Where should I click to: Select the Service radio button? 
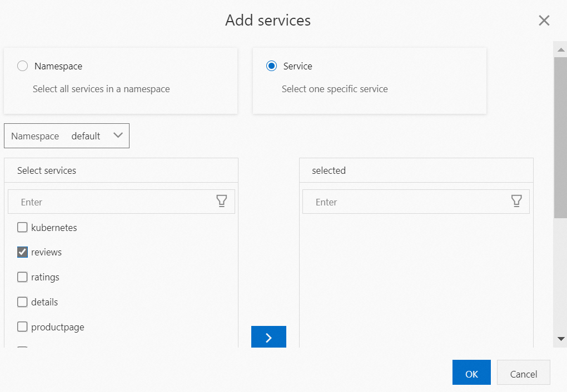272,66
